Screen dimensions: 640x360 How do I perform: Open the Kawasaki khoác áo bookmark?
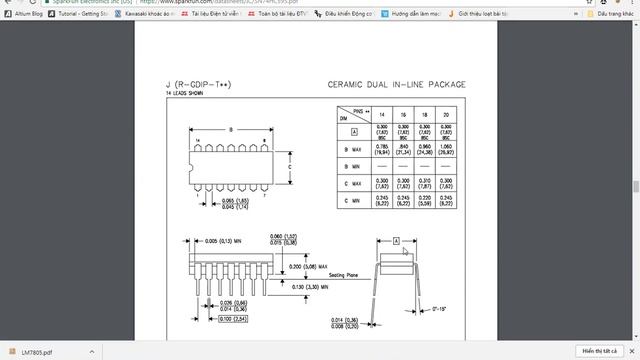pyautogui.click(x=144, y=14)
